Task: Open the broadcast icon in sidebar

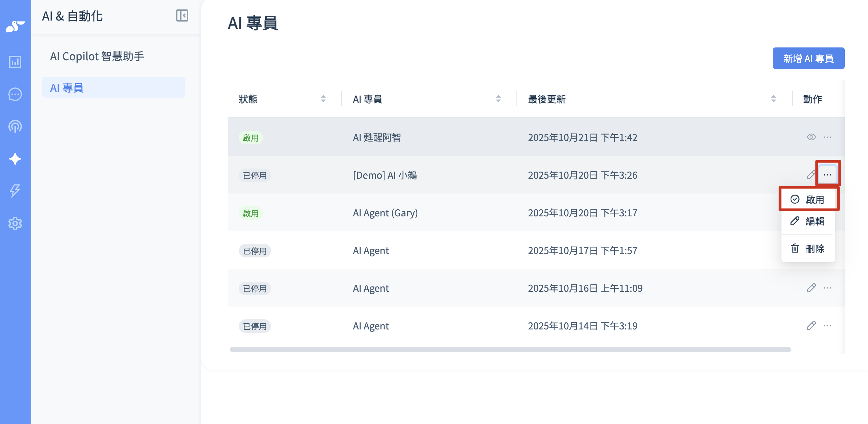Action: pos(15,127)
